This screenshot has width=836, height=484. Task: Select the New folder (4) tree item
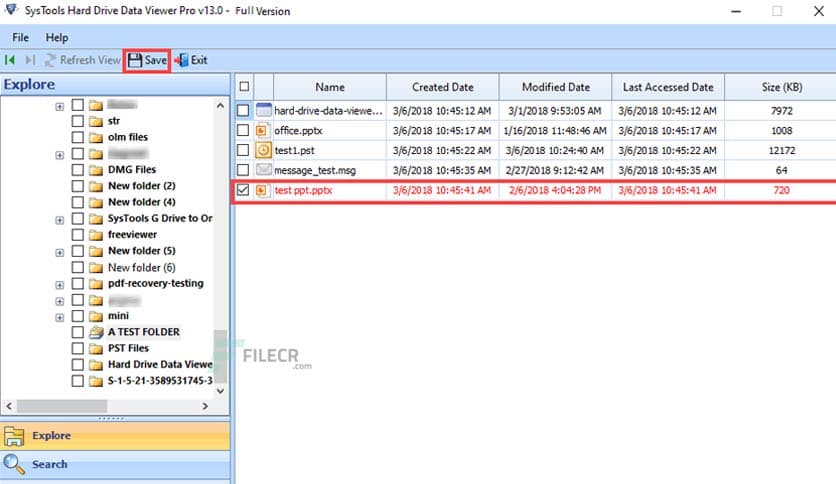141,203
